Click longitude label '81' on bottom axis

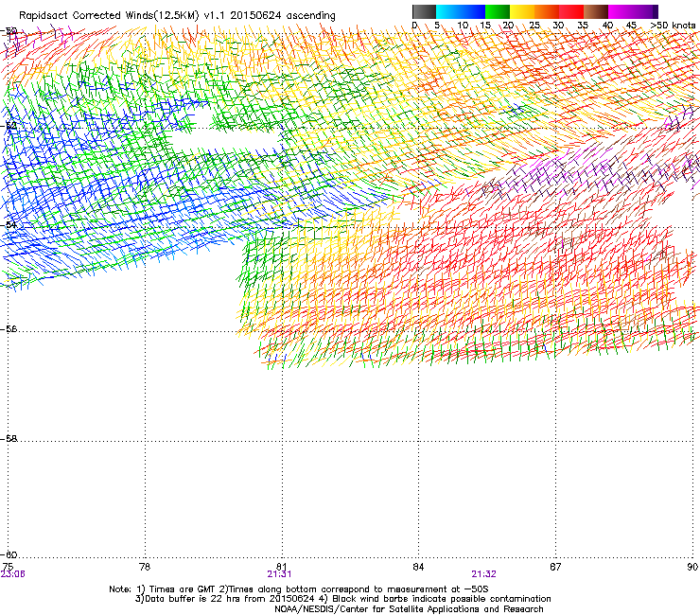coord(281,567)
